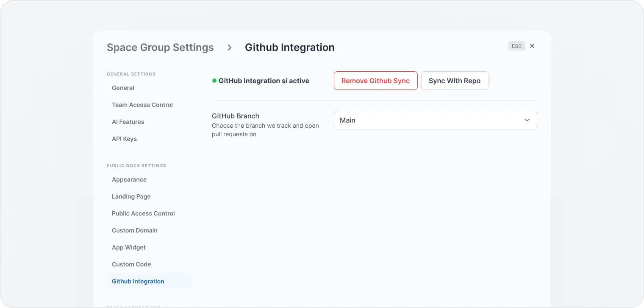Open the GitHub Branch dropdown set to Main

pyautogui.click(x=435, y=120)
